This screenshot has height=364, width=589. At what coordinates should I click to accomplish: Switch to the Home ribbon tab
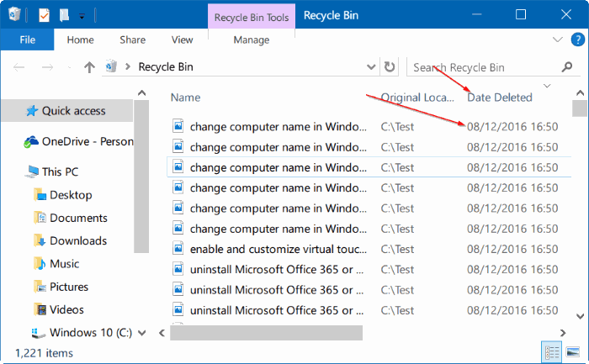coord(81,40)
